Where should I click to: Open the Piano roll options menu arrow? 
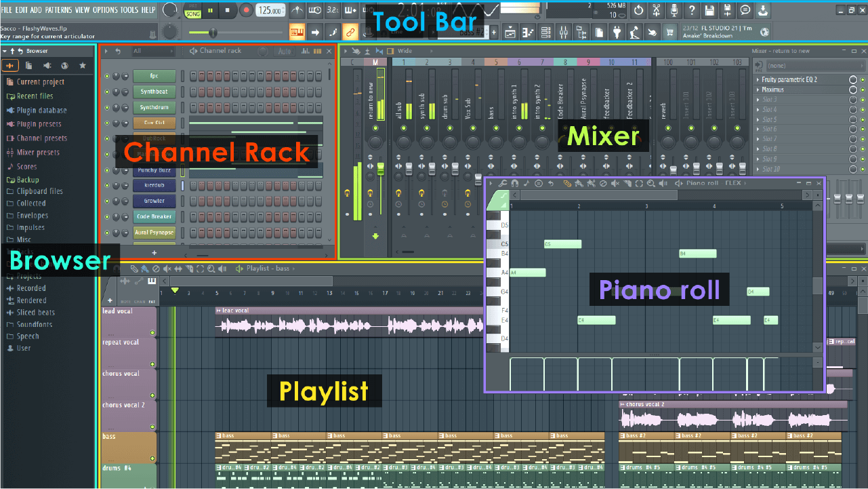click(x=491, y=183)
